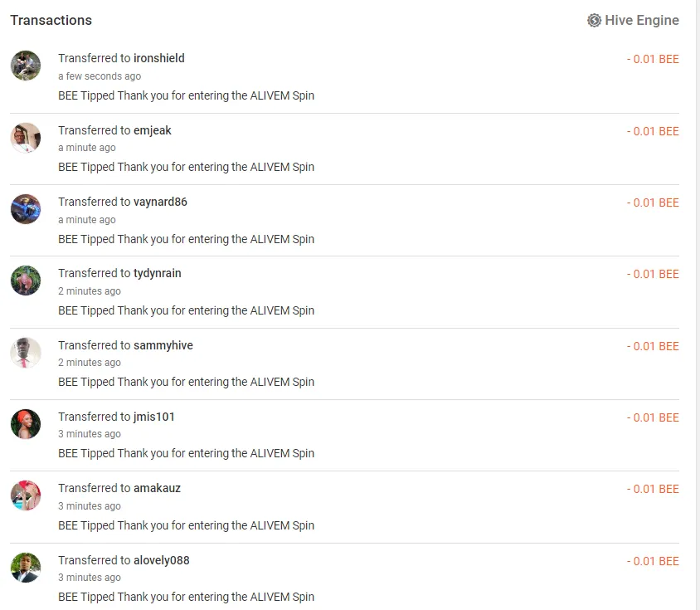Click the Hive Engine logo icon

pos(594,21)
